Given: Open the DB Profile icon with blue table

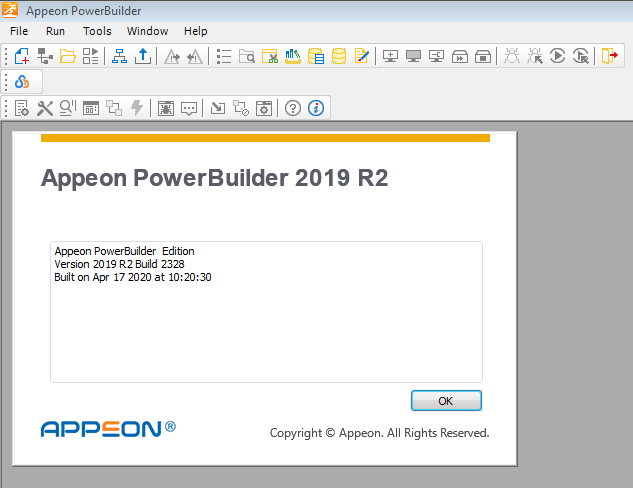Looking at the screenshot, I should (316, 56).
